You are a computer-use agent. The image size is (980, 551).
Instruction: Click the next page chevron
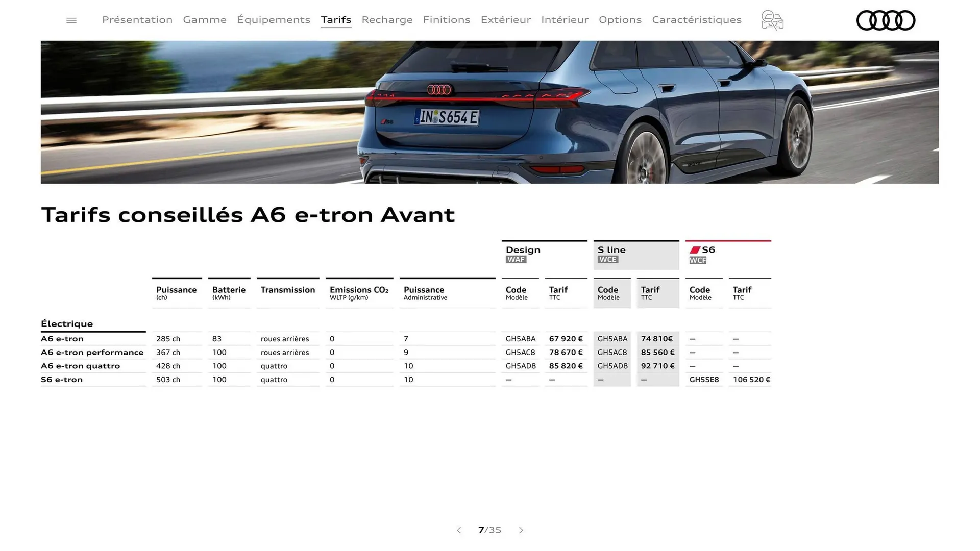[521, 530]
